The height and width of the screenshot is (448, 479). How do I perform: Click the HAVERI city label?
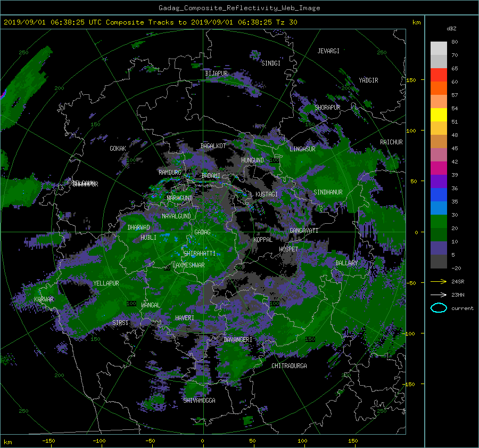point(185,318)
